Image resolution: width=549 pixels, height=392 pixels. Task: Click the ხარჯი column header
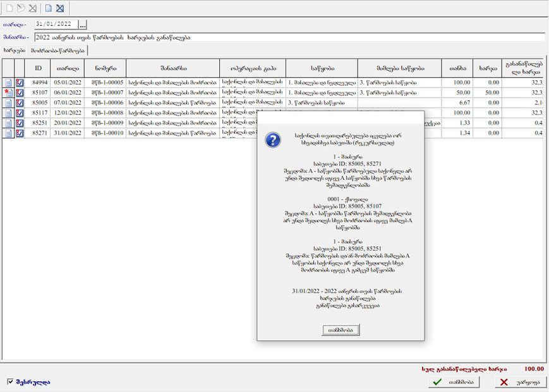(x=487, y=69)
